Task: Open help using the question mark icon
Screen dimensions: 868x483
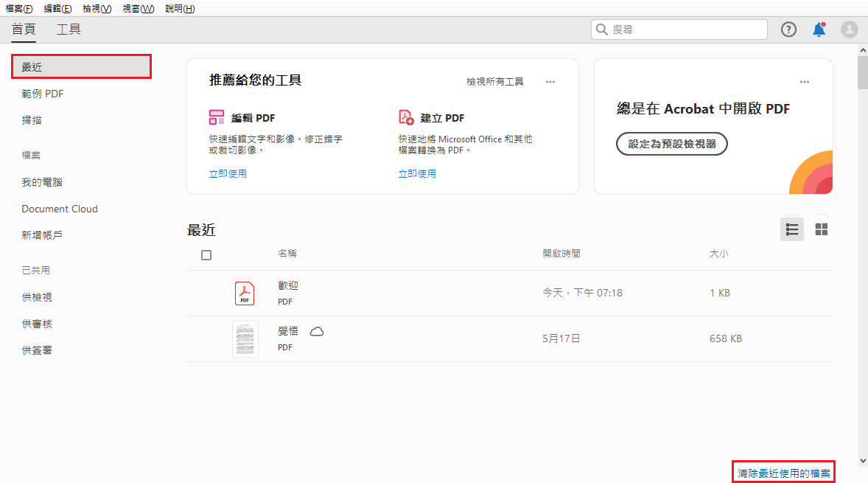Action: [x=788, y=29]
